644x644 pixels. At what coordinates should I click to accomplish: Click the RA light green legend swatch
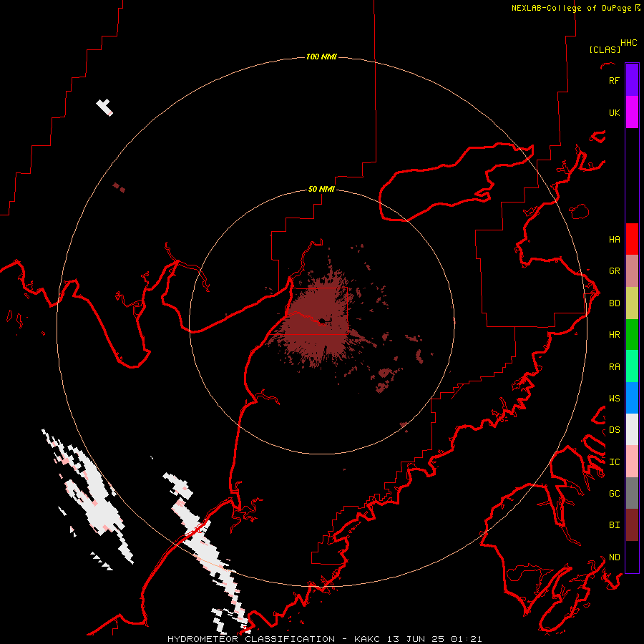632,366
